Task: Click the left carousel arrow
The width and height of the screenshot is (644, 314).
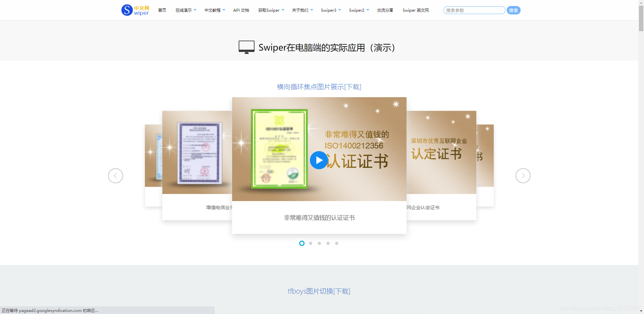Action: click(x=115, y=175)
